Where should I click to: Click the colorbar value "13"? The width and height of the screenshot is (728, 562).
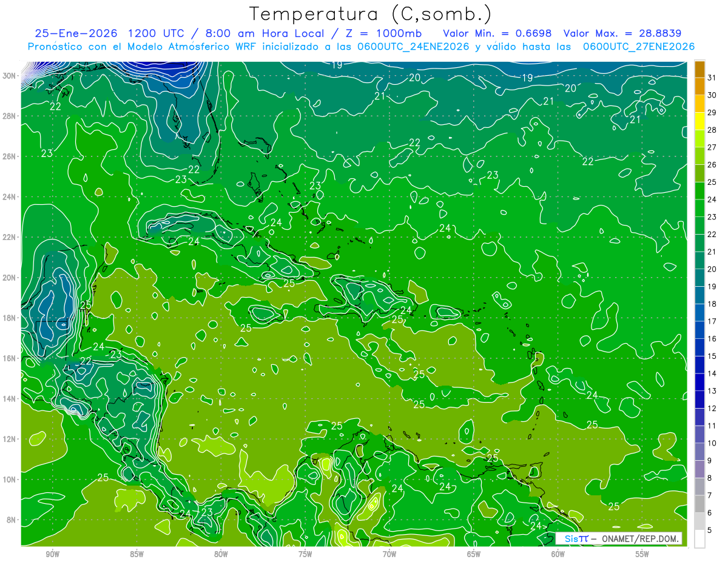(x=712, y=391)
